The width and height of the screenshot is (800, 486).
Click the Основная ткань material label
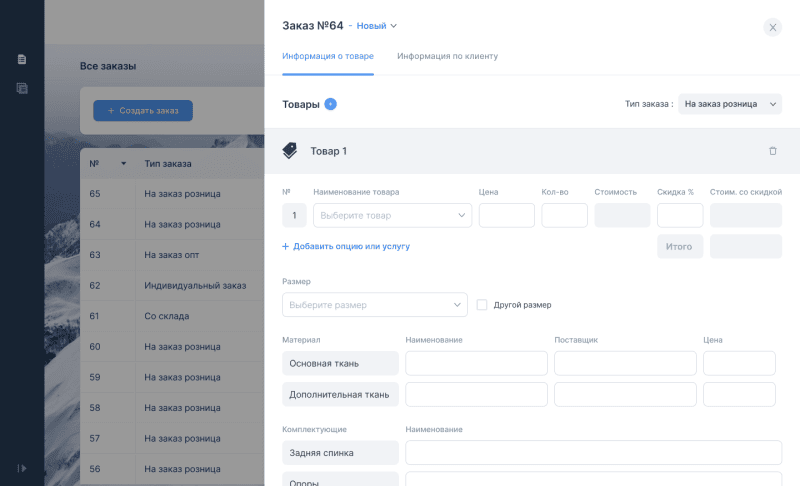[x=340, y=363]
